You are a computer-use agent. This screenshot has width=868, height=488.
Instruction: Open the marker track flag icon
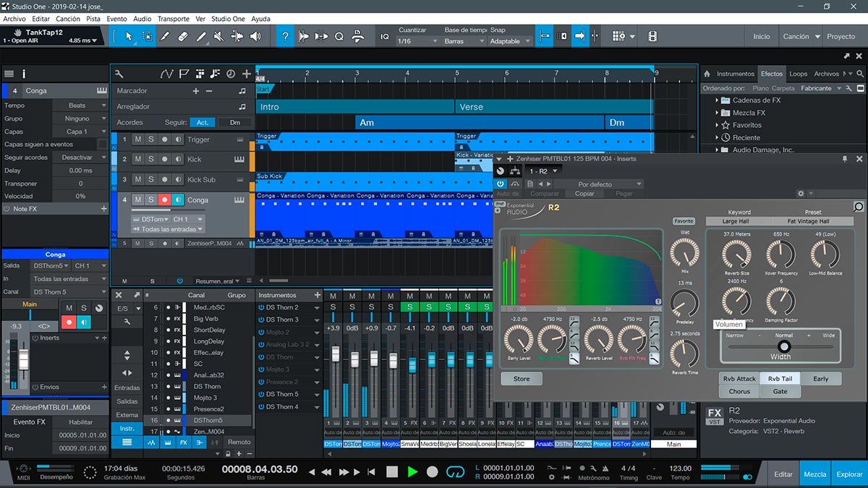[184, 74]
